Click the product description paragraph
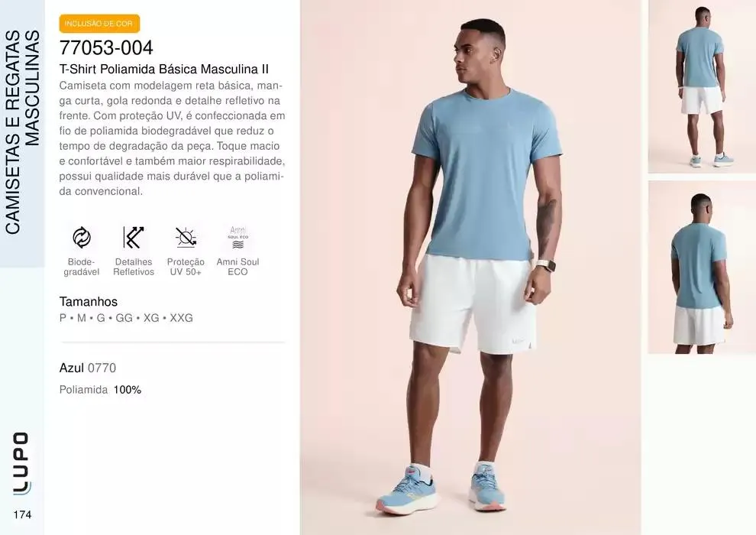 [x=172, y=138]
